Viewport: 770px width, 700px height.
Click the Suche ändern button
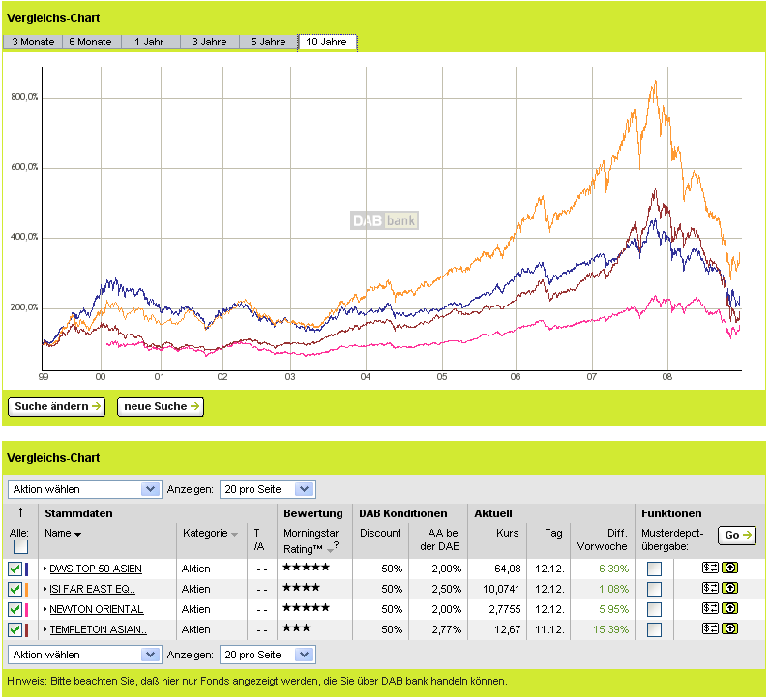(x=57, y=408)
